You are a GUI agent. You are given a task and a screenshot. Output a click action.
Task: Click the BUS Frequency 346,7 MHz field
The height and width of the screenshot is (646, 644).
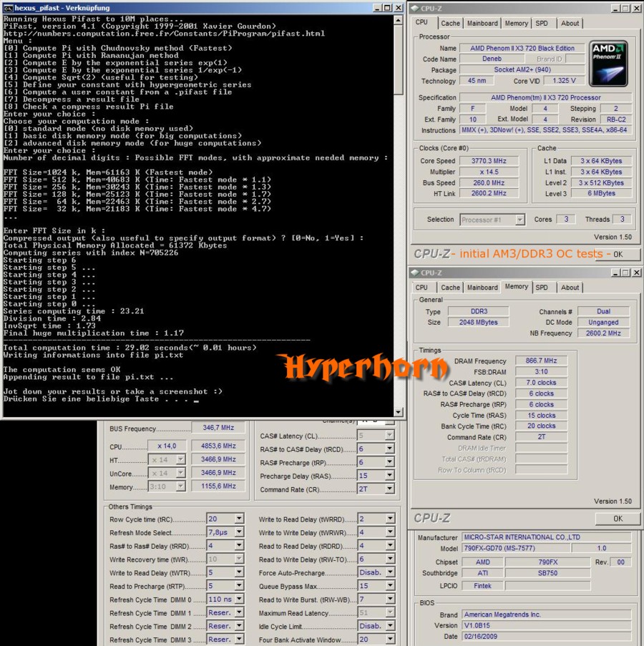(218, 428)
